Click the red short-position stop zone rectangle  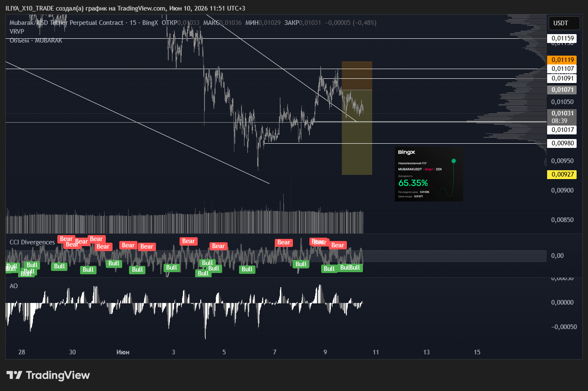[357, 76]
